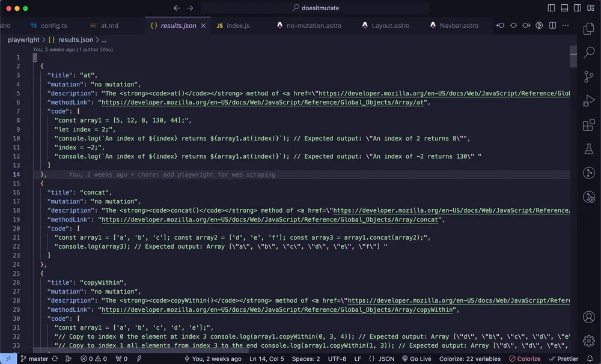The height and width of the screenshot is (364, 601).
Task: Open the Explorer view in activity bar
Action: (x=589, y=29)
